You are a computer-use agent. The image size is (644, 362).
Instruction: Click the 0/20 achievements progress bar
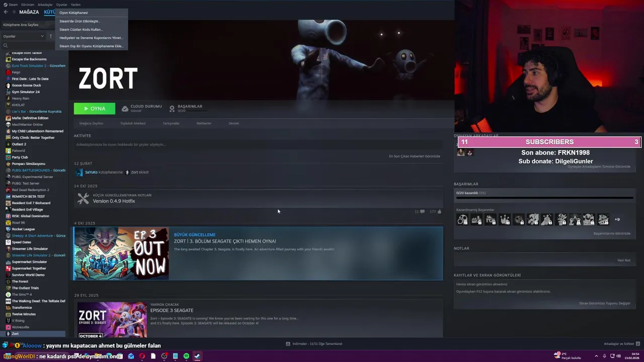pyautogui.click(x=544, y=198)
